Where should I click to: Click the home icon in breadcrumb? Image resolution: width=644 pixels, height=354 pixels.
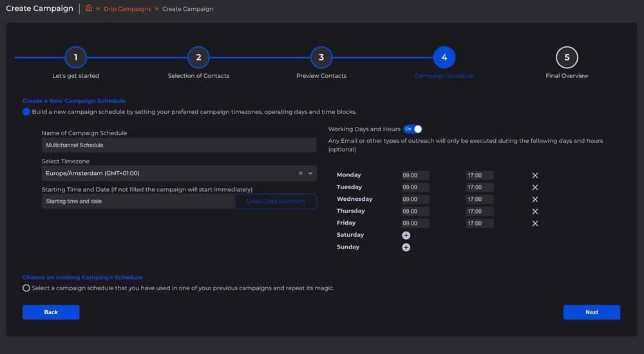(x=89, y=9)
